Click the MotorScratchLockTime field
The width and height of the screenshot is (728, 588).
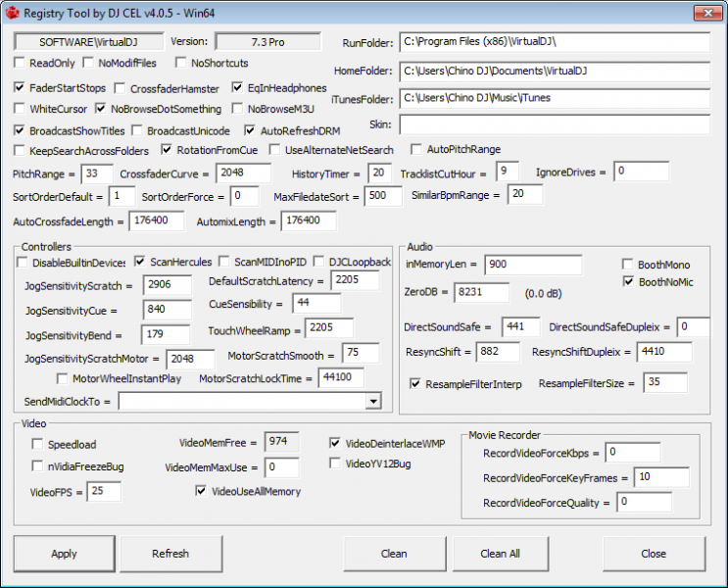coord(341,377)
